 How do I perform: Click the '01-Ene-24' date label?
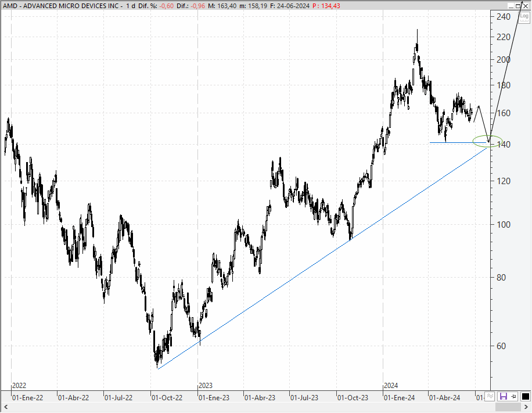coord(399,397)
